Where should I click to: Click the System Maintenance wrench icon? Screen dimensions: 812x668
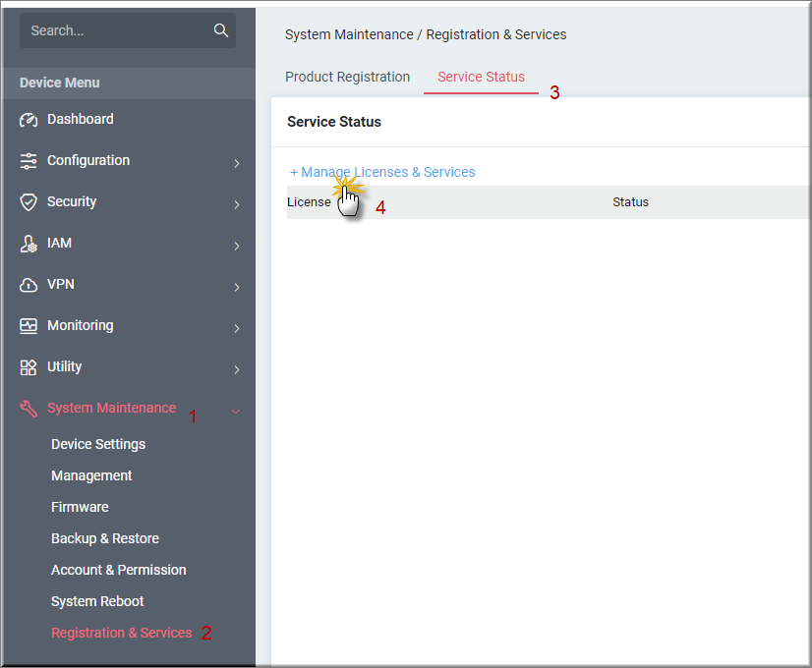click(29, 409)
